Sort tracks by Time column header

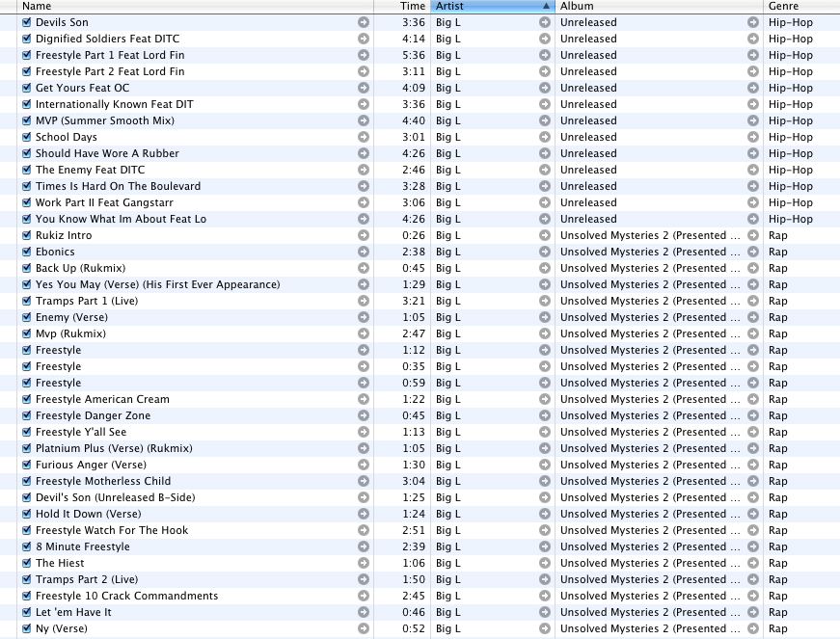402,7
